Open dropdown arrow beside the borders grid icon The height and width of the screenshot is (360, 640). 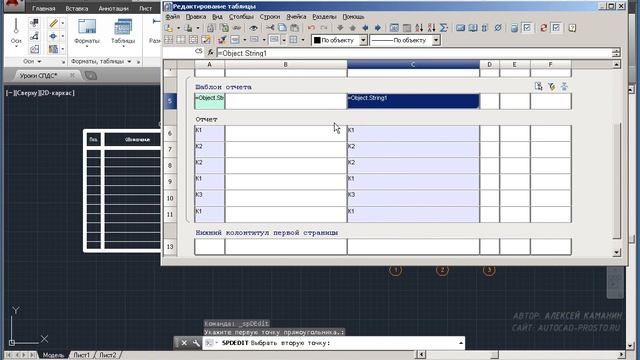coord(302,40)
